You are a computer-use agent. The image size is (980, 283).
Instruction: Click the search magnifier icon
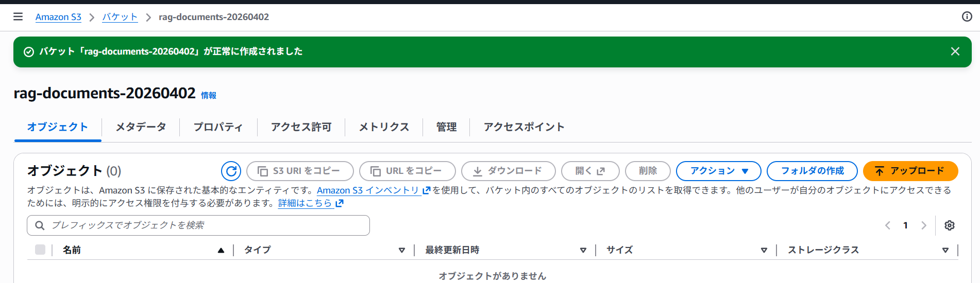pyautogui.click(x=40, y=225)
